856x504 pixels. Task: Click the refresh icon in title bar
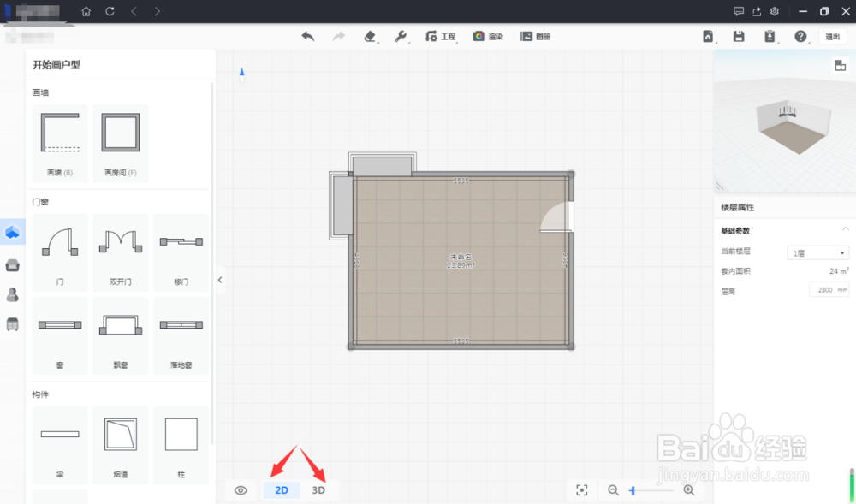[x=110, y=11]
